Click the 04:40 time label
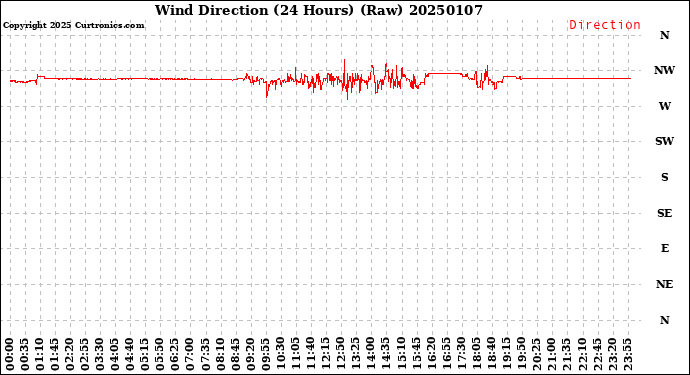This screenshot has width=690, height=375. click(130, 354)
